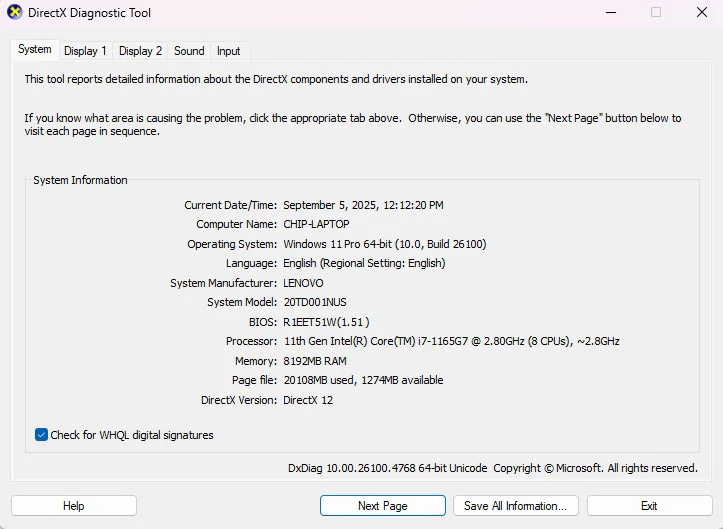Click the English (Regional Setting: English) value
The height and width of the screenshot is (529, 723).
[364, 263]
